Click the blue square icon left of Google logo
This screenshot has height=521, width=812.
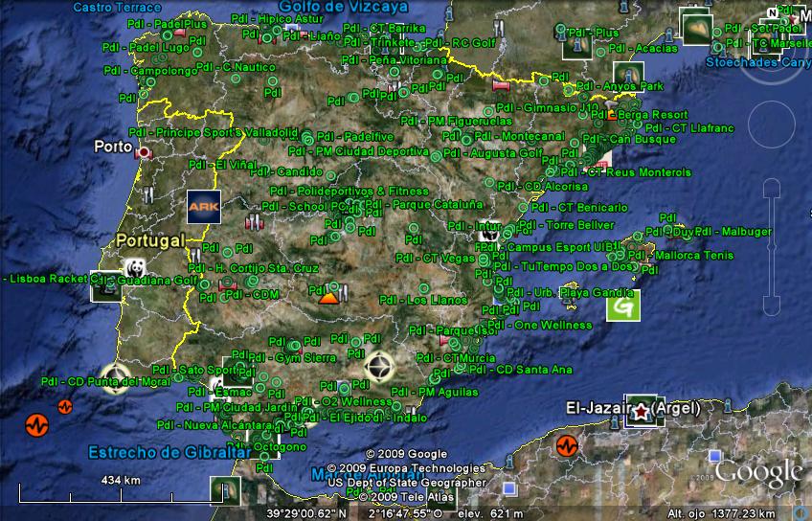714,457
